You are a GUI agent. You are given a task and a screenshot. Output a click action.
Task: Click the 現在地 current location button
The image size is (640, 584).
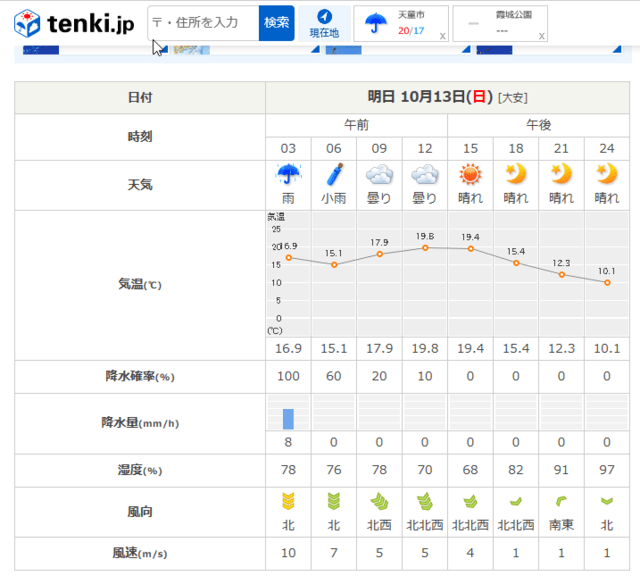coord(324,23)
